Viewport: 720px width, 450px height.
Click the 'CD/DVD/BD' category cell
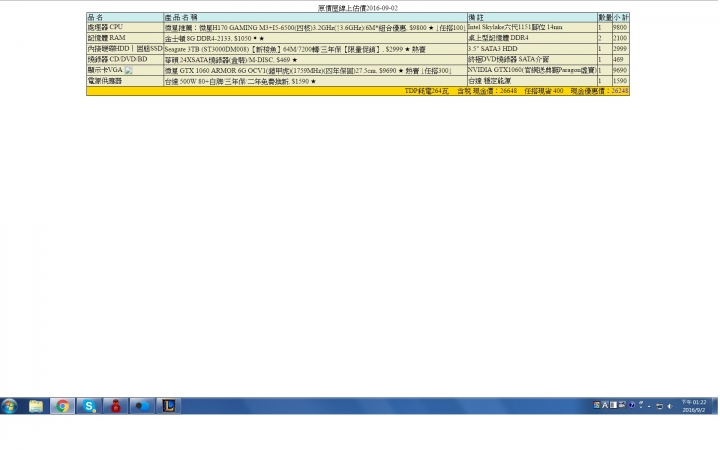click(125, 59)
